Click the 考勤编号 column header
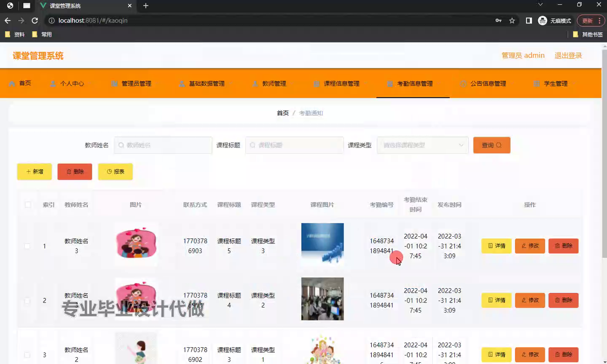Screen dimensions: 607x364 381,205
